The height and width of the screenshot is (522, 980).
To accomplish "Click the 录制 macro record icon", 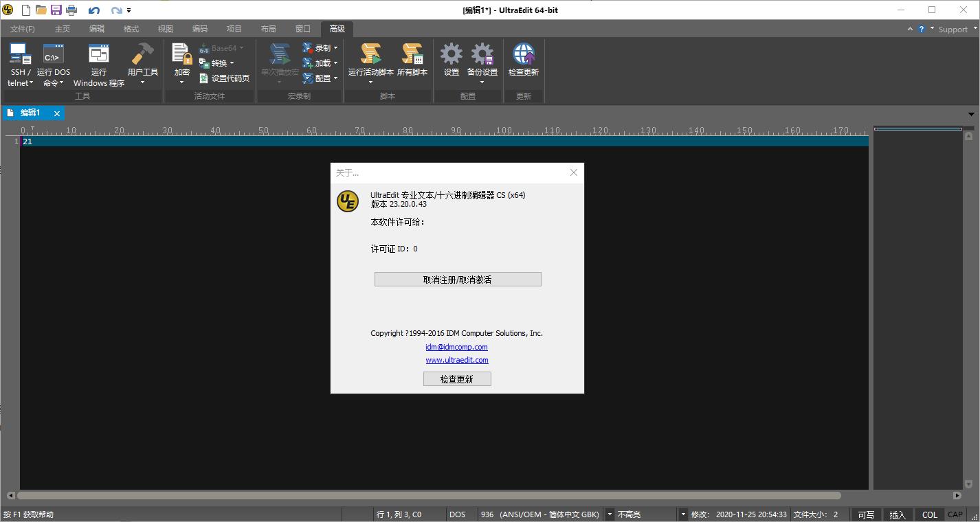I will pos(308,48).
